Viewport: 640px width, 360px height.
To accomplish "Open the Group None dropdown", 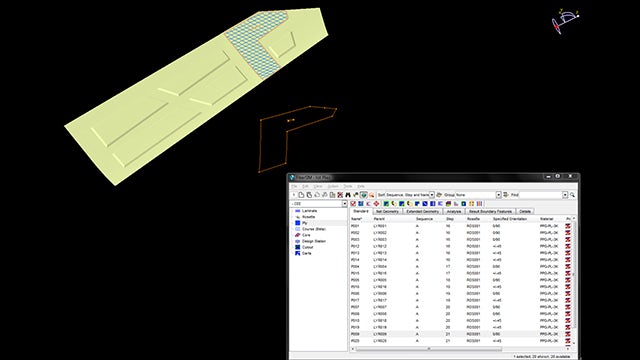I will point(498,195).
